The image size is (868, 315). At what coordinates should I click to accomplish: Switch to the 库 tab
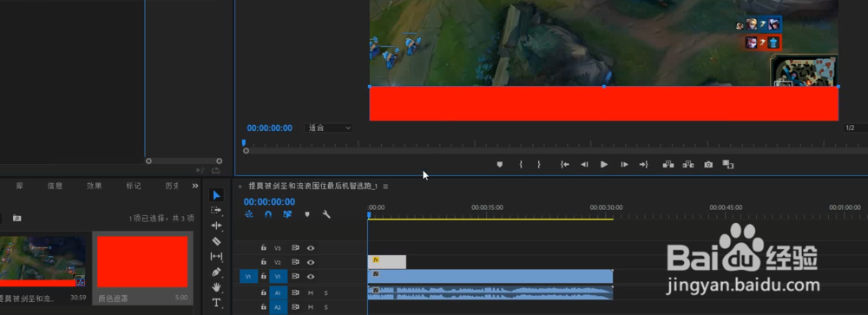(20, 186)
